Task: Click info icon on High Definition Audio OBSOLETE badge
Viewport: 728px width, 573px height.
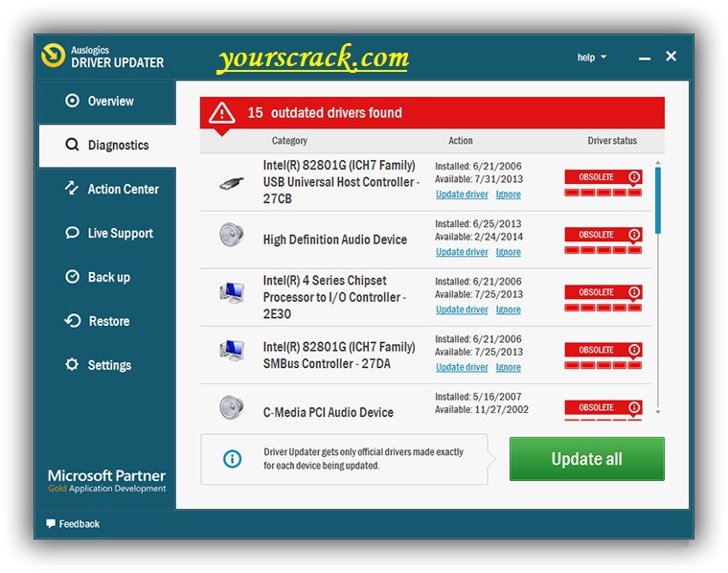Action: click(634, 235)
